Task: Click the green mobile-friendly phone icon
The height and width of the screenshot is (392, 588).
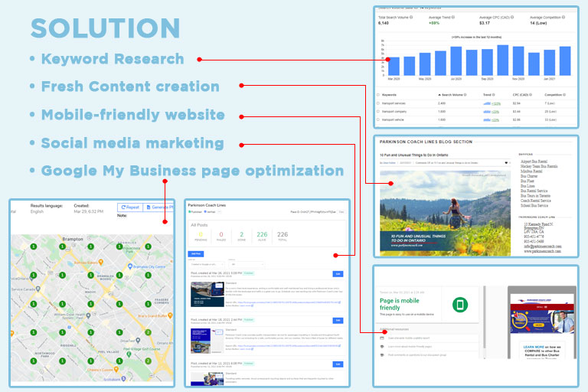Action: tap(459, 305)
